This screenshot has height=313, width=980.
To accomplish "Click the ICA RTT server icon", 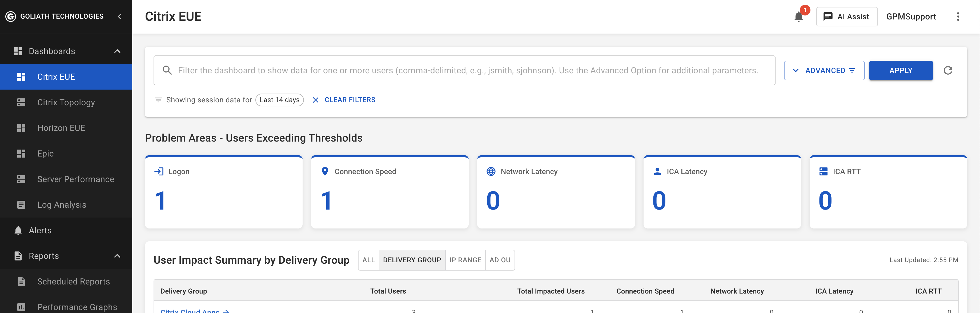I will click(823, 171).
